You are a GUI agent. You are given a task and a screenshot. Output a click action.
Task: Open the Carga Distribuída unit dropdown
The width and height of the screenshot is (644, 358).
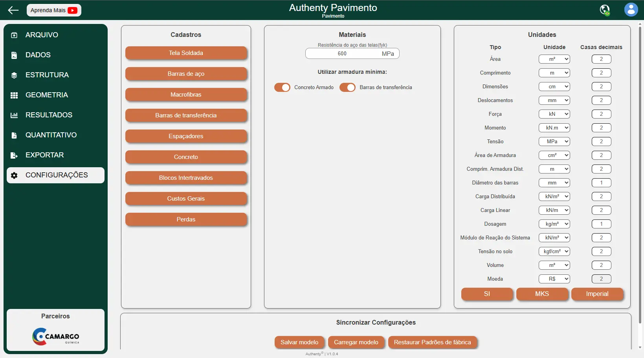[554, 196]
